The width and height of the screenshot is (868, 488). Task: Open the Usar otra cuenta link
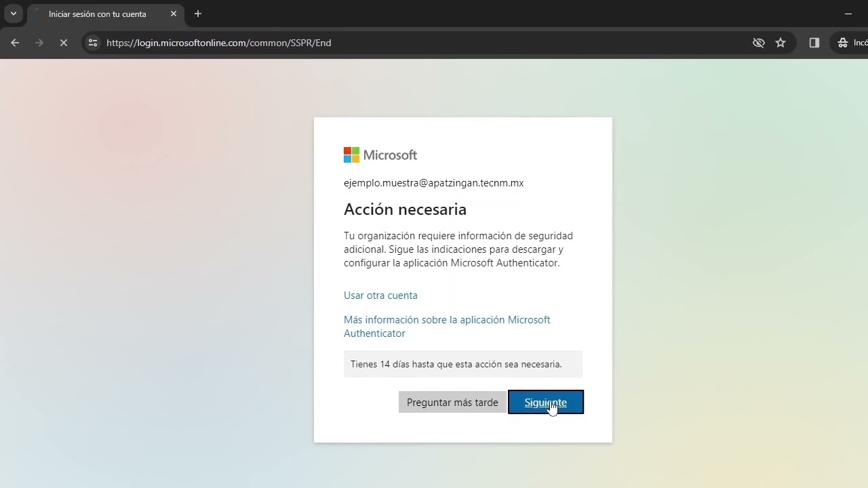tap(380, 296)
